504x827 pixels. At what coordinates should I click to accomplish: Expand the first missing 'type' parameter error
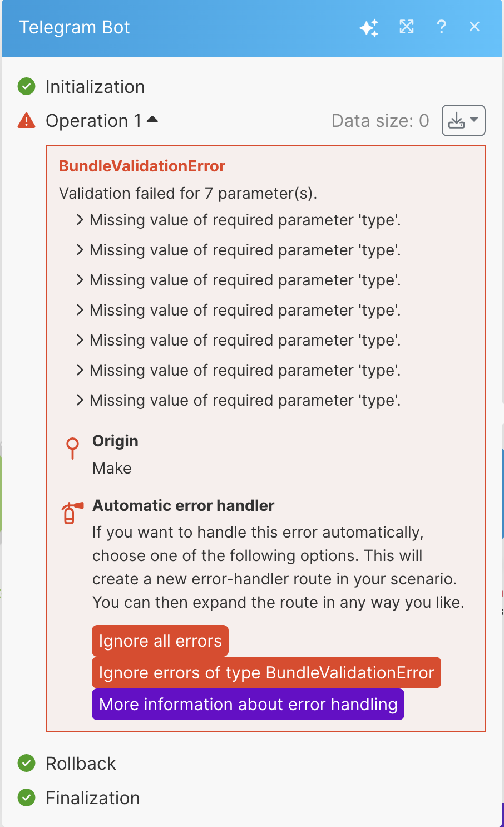[80, 220]
